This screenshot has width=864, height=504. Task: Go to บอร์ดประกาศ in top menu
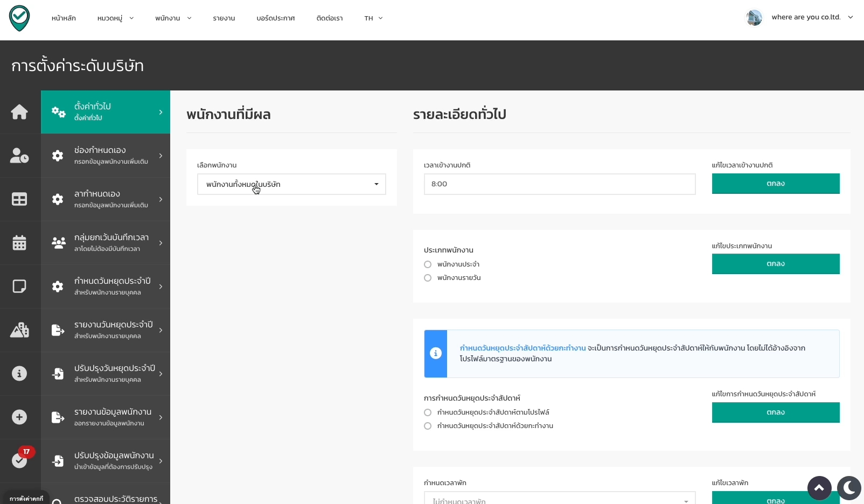(x=275, y=18)
